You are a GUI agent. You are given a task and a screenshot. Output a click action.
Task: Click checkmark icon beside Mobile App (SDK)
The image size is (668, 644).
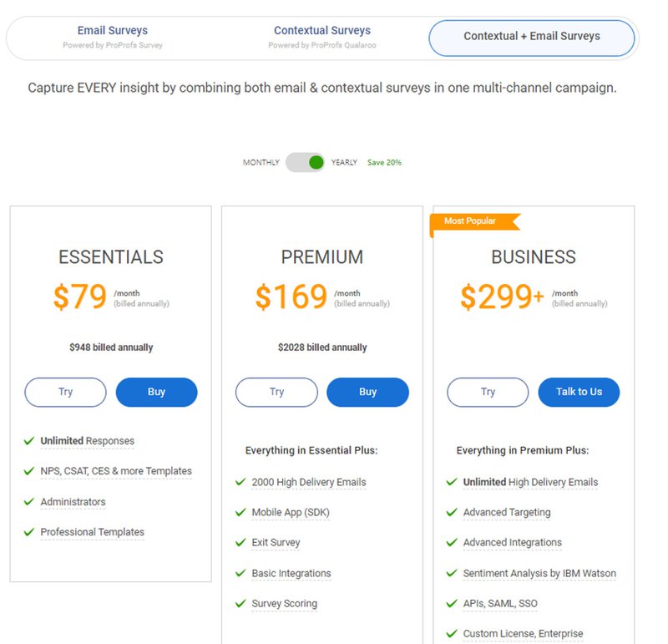click(240, 512)
